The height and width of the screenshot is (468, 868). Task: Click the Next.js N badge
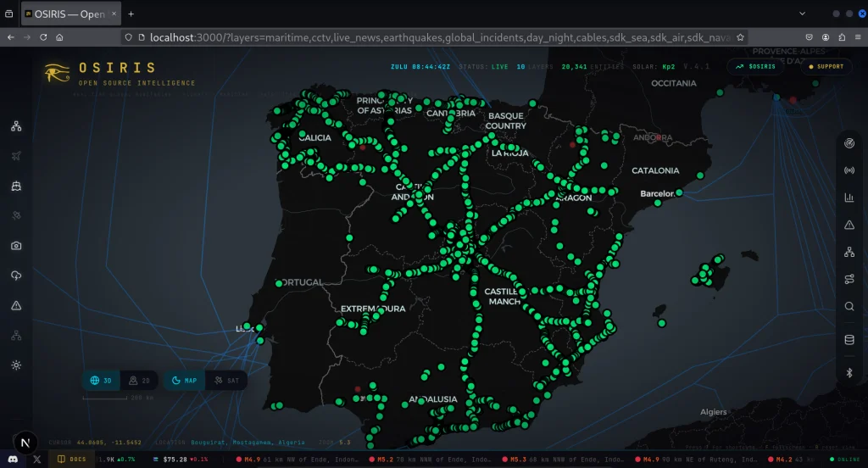tap(25, 443)
